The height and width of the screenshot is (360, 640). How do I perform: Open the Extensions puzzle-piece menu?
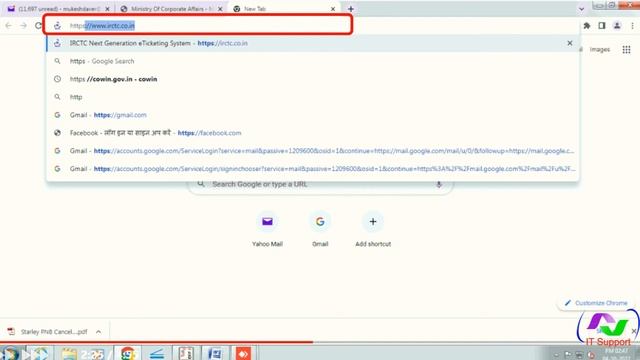(x=587, y=26)
